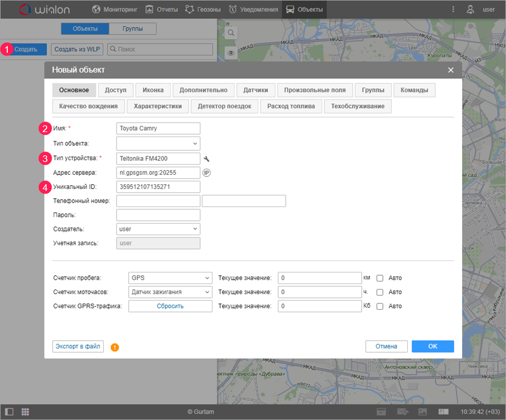Click the envelope notifications icon in bottom bar

[402, 412]
